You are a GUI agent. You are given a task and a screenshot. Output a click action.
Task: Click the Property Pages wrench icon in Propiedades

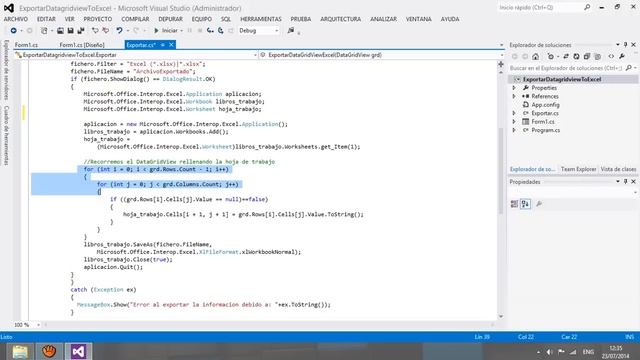(539, 204)
